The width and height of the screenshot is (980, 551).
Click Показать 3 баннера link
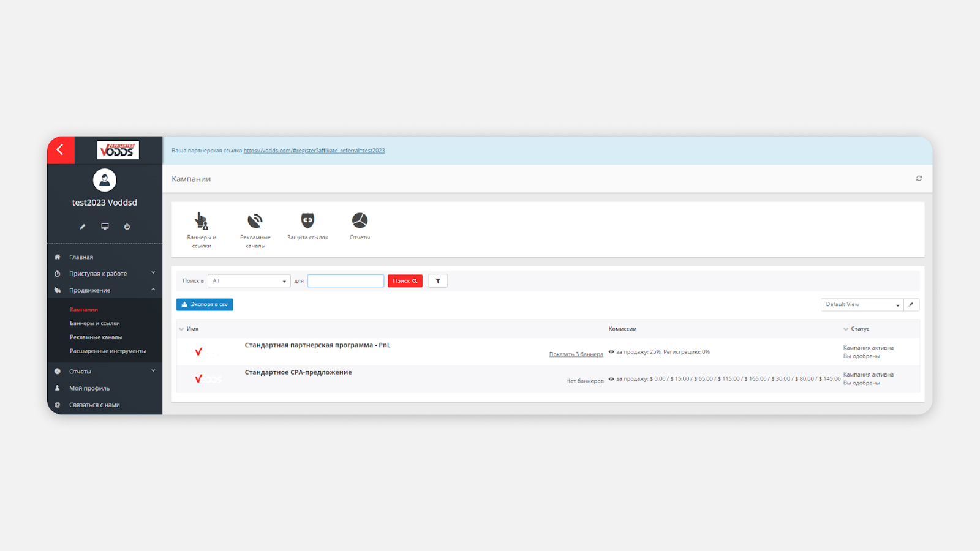(x=576, y=354)
